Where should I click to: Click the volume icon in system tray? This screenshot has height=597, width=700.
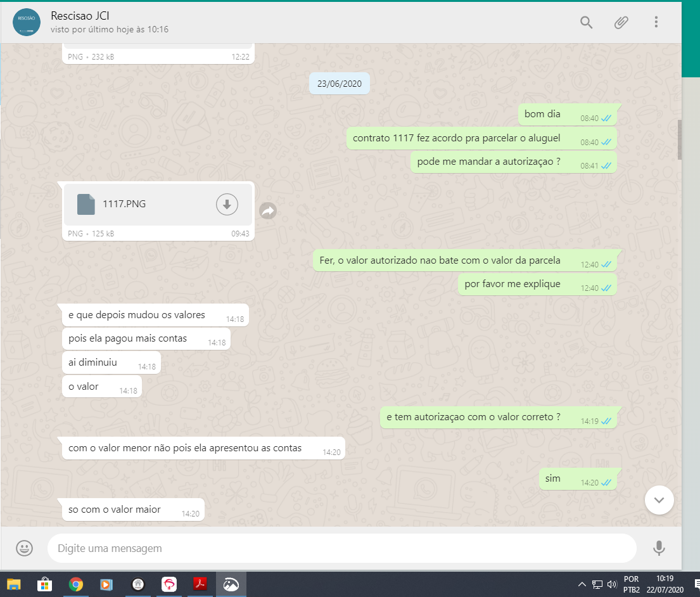pyautogui.click(x=612, y=584)
